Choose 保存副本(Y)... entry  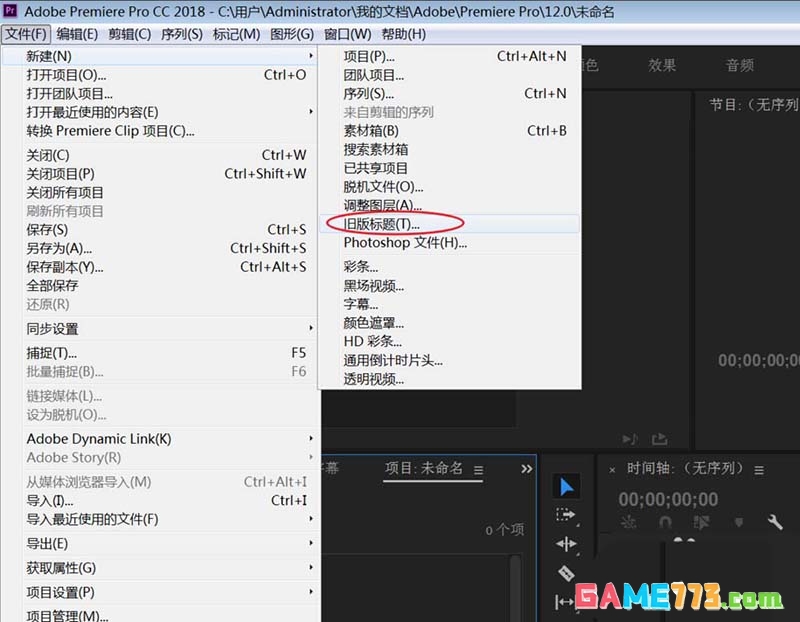tap(160, 267)
